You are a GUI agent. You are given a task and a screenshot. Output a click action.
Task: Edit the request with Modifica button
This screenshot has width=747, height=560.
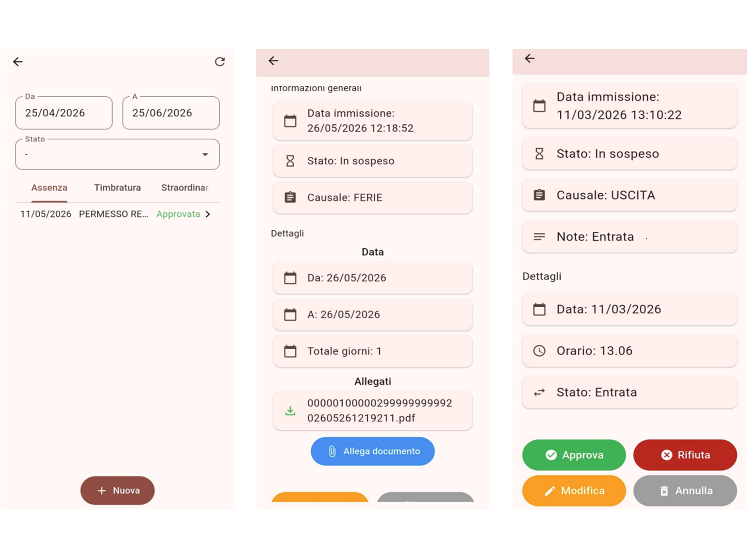pos(574,491)
